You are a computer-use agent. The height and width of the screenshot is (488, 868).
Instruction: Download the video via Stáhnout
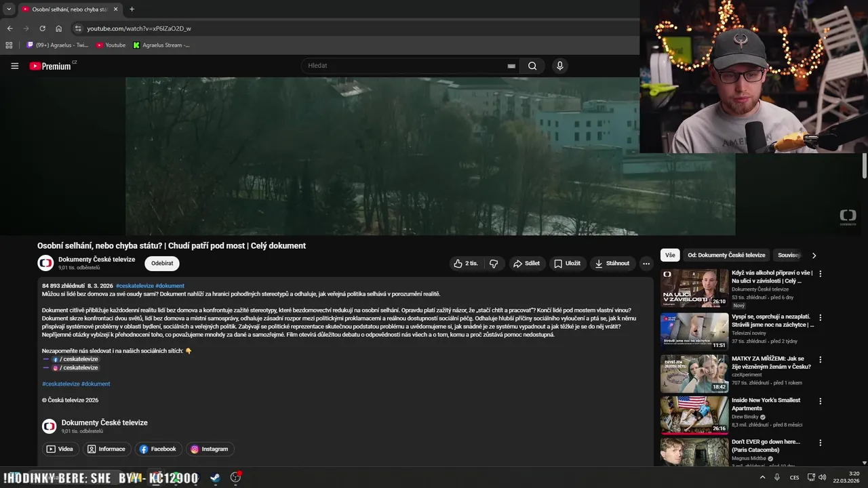tap(612, 264)
